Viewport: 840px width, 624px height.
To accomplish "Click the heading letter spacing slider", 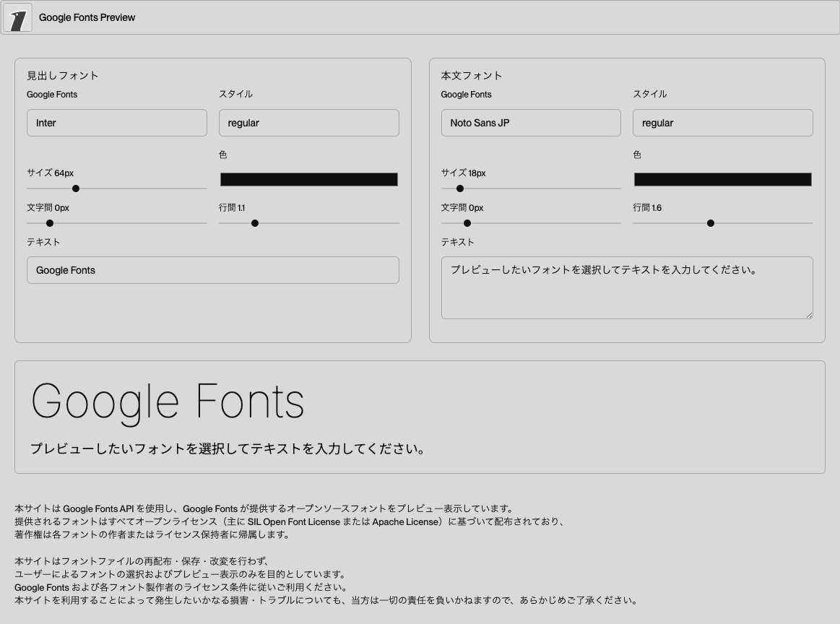I will [117, 223].
